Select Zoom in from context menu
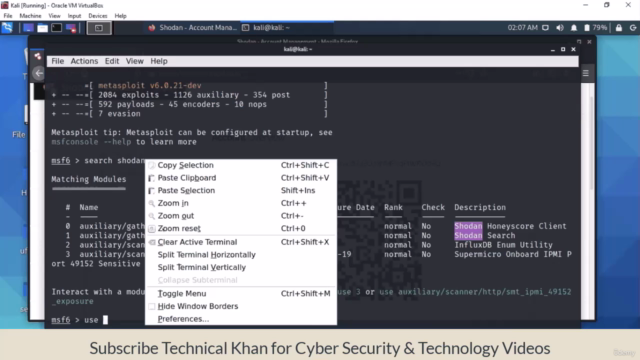The width and height of the screenshot is (640, 360). point(241,203)
